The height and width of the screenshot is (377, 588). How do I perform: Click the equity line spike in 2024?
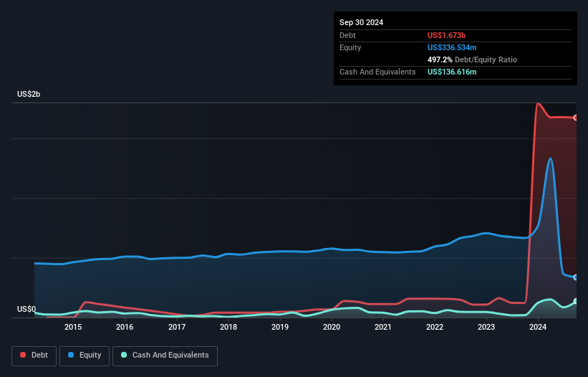click(550, 158)
